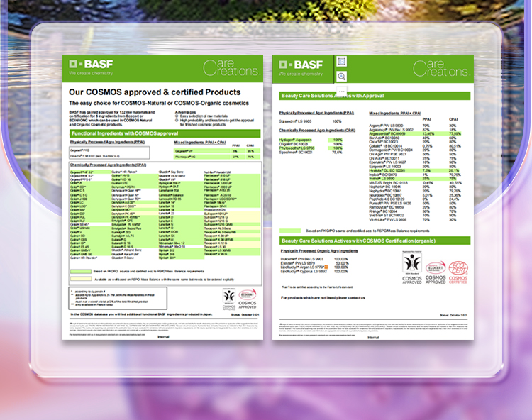This screenshot has width=532, height=420.
Task: Click the "Hydagen Aquaporin" row
Action: point(311,140)
